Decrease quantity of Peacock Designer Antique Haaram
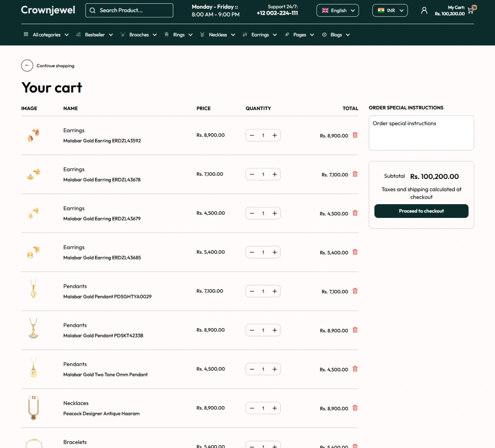This screenshot has height=448, width=495. pyautogui.click(x=252, y=409)
